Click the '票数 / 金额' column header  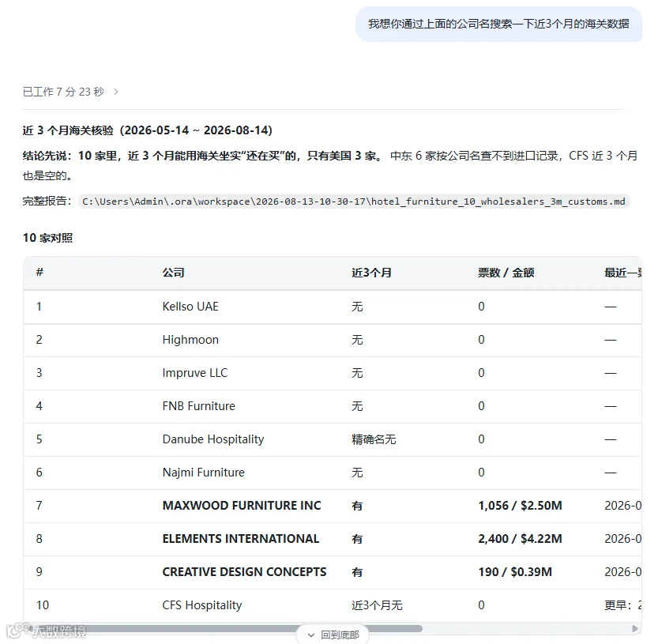[x=506, y=273]
